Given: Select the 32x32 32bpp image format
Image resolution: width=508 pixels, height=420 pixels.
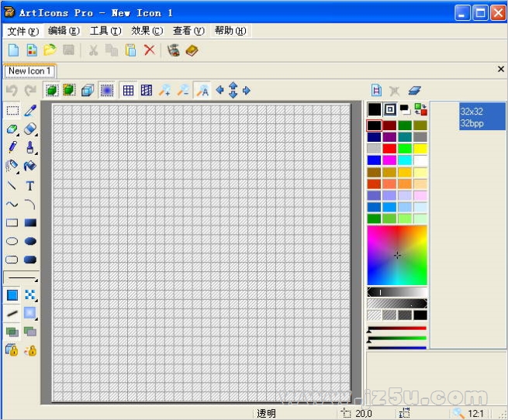Looking at the screenshot, I should (x=482, y=116).
